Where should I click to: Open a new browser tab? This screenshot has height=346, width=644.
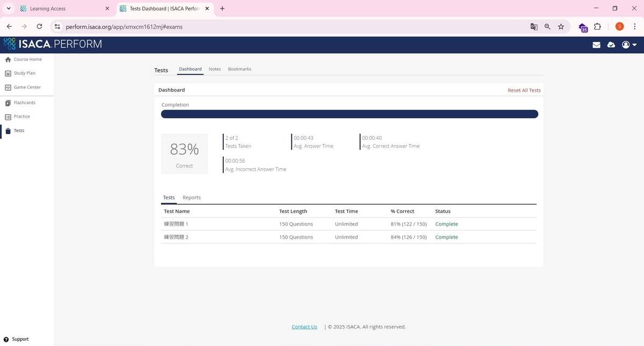pyautogui.click(x=223, y=9)
